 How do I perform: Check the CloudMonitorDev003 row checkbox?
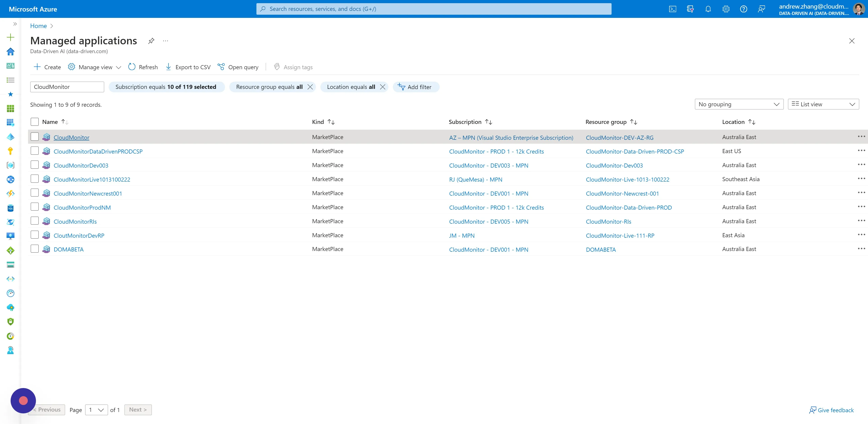coord(35,165)
